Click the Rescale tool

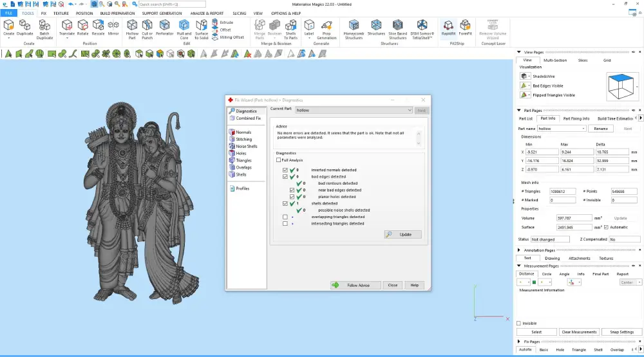pyautogui.click(x=98, y=28)
